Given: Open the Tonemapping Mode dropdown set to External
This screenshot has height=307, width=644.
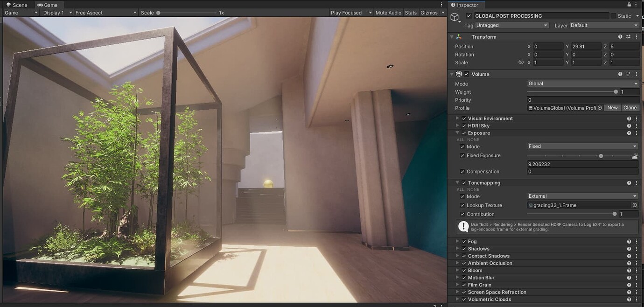Looking at the screenshot, I should click(x=581, y=196).
